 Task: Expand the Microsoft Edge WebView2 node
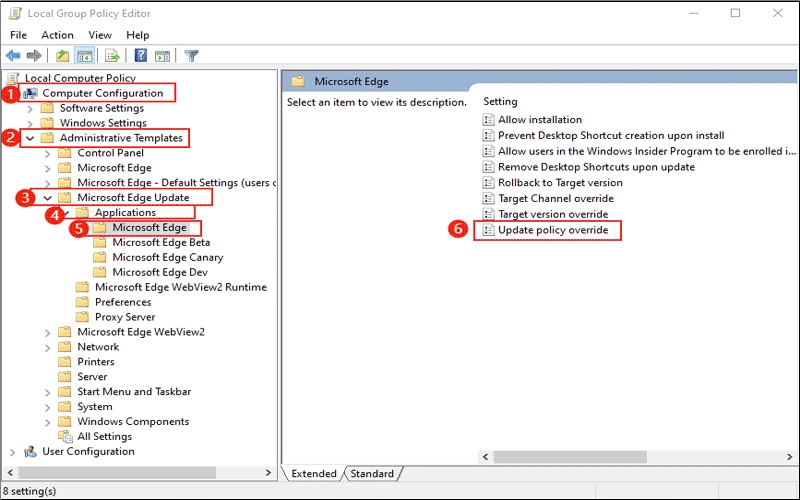point(47,333)
